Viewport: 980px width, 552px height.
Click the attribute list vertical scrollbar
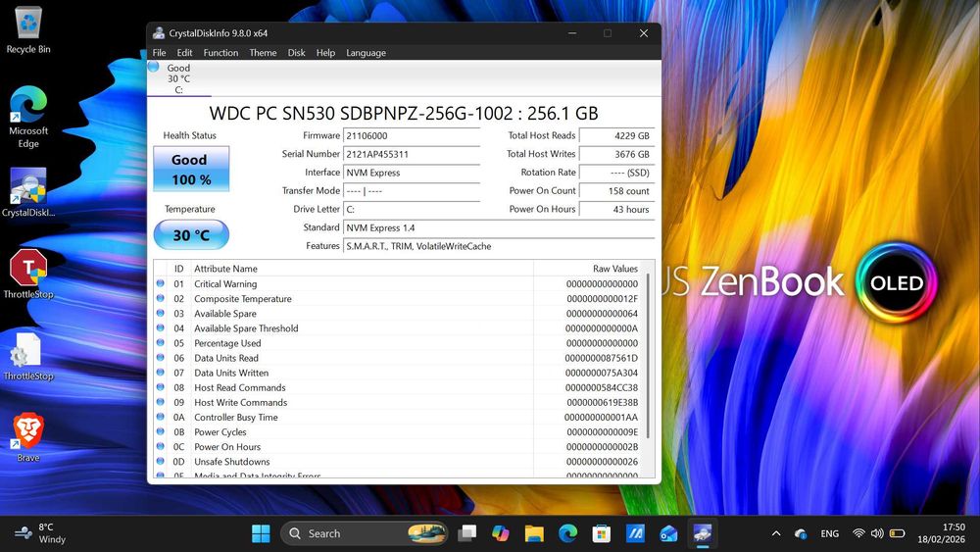(x=649, y=356)
